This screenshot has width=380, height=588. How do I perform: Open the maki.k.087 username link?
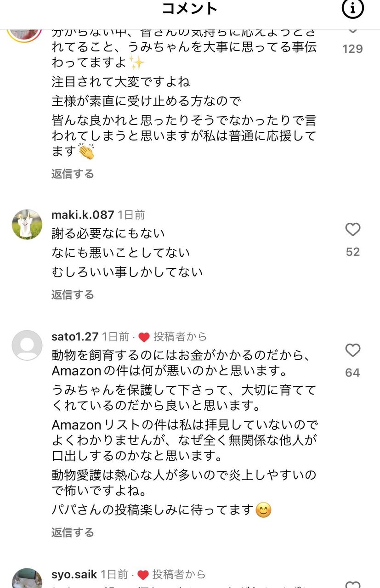click(x=83, y=215)
